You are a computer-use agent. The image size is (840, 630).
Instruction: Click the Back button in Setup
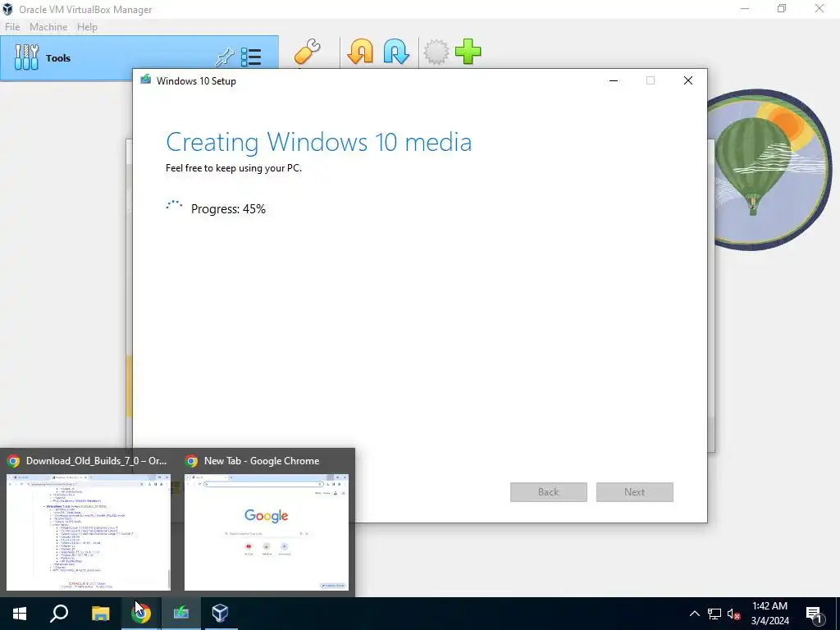(549, 492)
